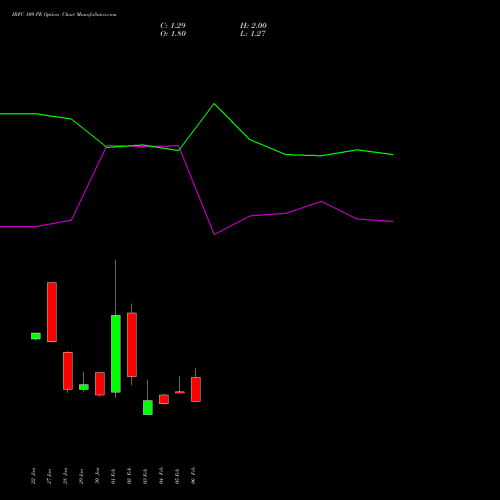Click the red candle for 30 Jan
Image resolution: width=500 pixels, height=500 pixels.
tap(100, 384)
